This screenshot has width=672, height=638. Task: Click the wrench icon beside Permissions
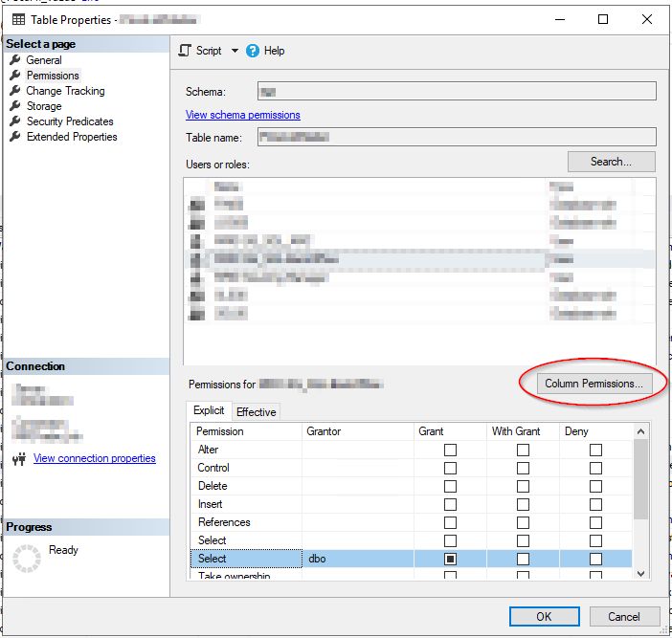[x=15, y=75]
